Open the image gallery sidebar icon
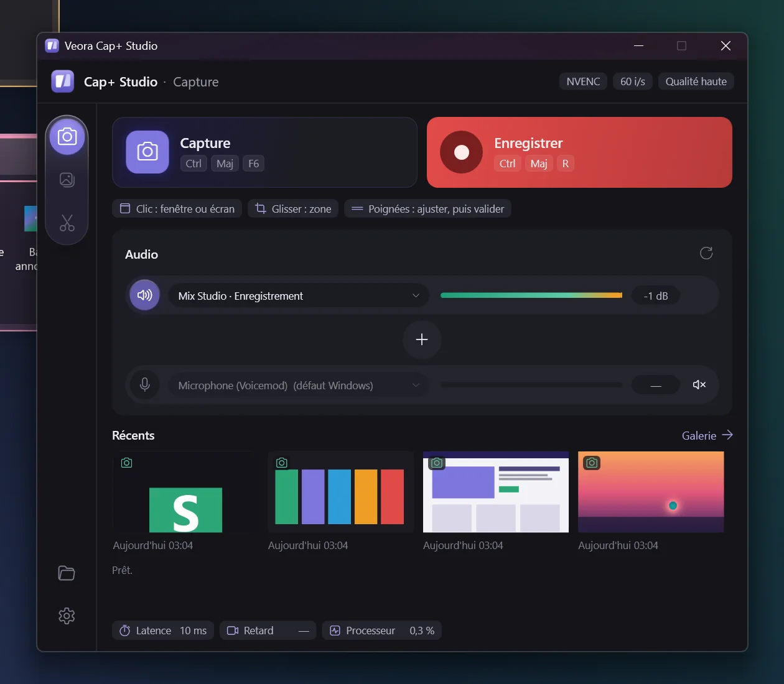 (67, 180)
